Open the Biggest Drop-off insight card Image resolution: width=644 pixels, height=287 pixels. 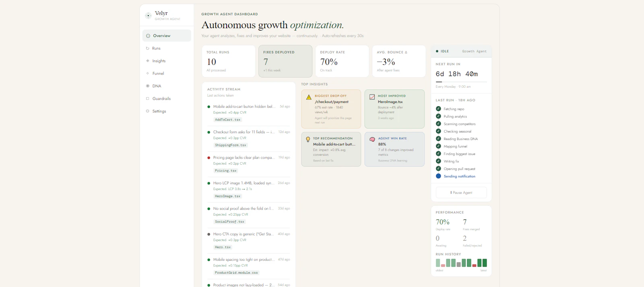(331, 109)
